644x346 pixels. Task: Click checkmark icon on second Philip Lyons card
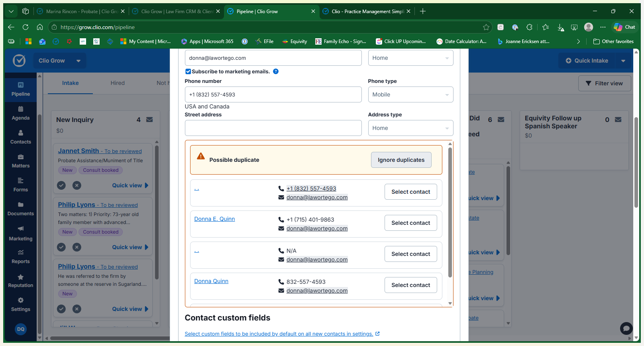tap(61, 309)
